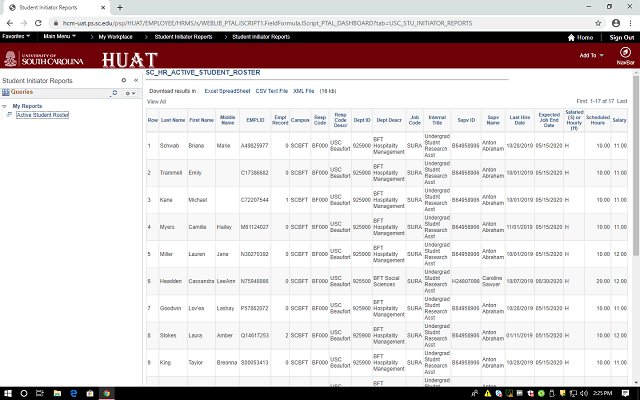
Task: Click the Dept Descr column header
Action: 389,120
